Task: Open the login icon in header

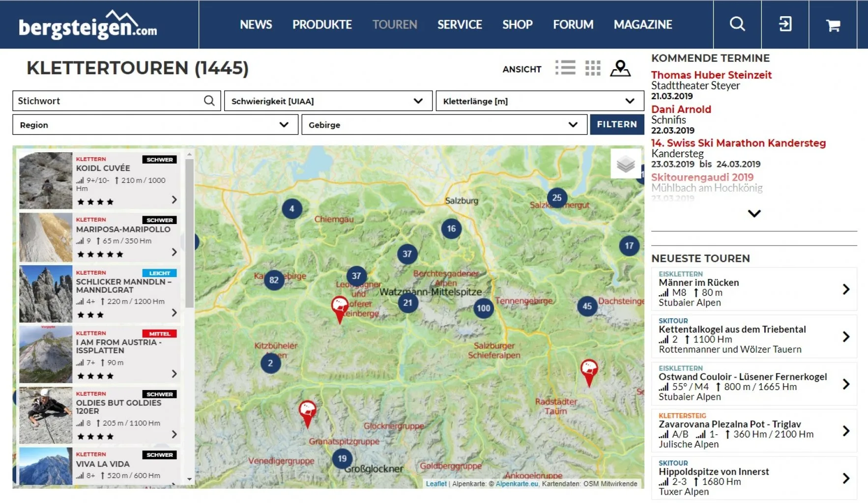Action: click(785, 24)
